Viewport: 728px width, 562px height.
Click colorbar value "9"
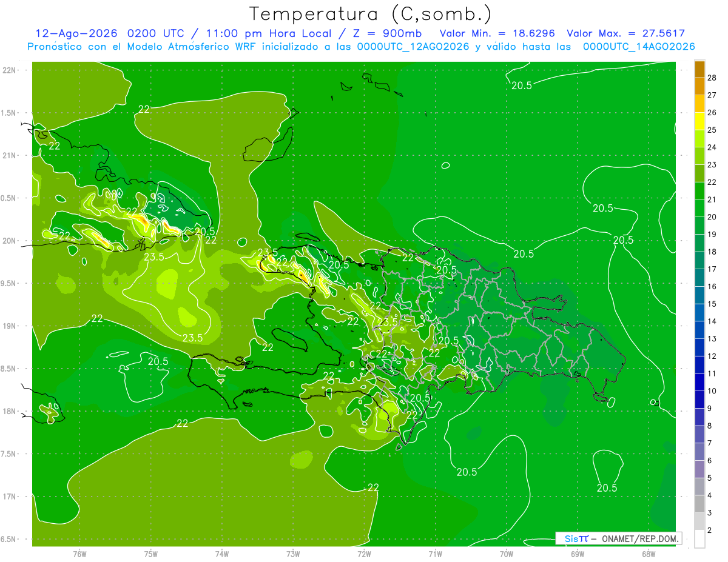709,408
